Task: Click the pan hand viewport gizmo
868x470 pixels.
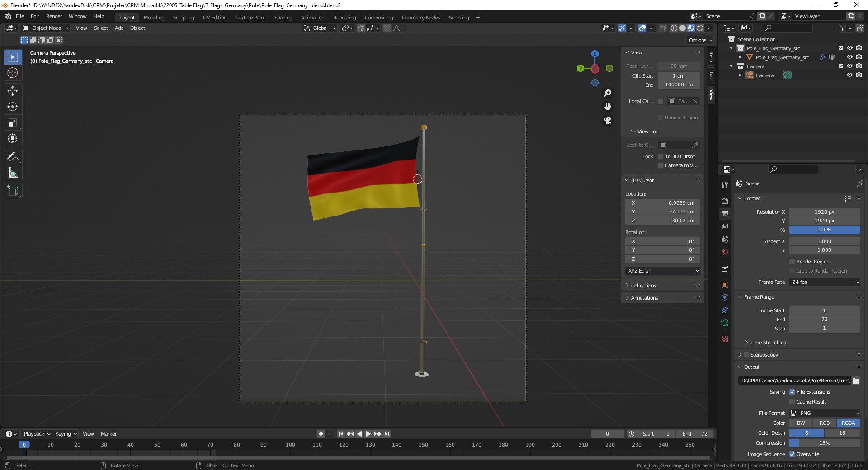Action: [x=608, y=107]
